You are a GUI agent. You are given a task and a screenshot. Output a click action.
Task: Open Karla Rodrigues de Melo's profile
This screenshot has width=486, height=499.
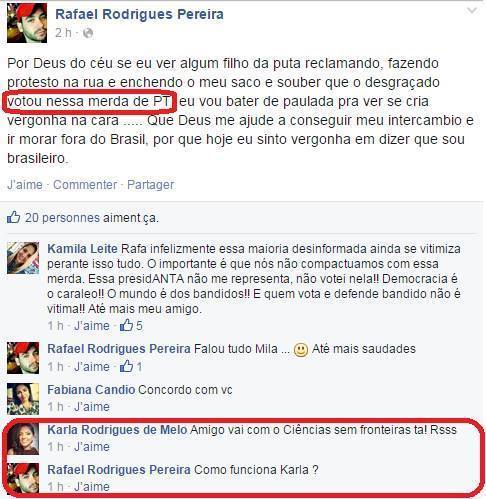pos(117,430)
